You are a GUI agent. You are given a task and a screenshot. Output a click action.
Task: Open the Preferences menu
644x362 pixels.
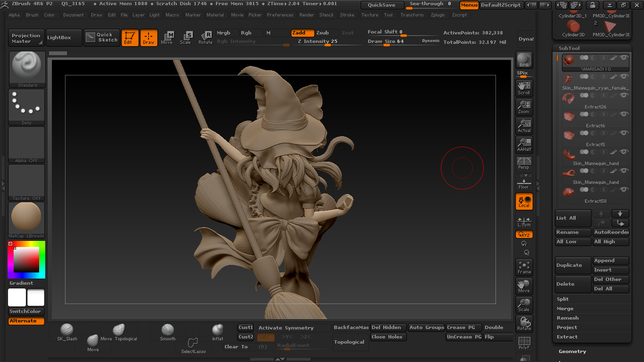(x=280, y=15)
